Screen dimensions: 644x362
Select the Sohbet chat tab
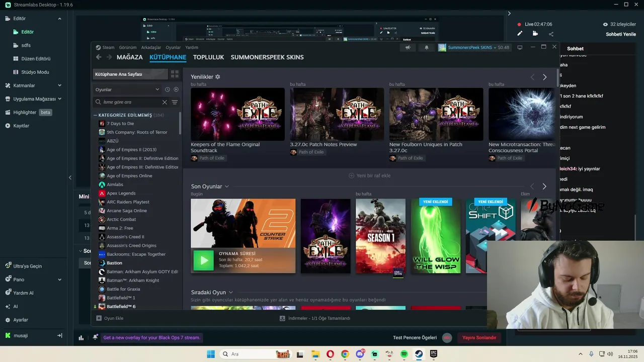pos(575,49)
